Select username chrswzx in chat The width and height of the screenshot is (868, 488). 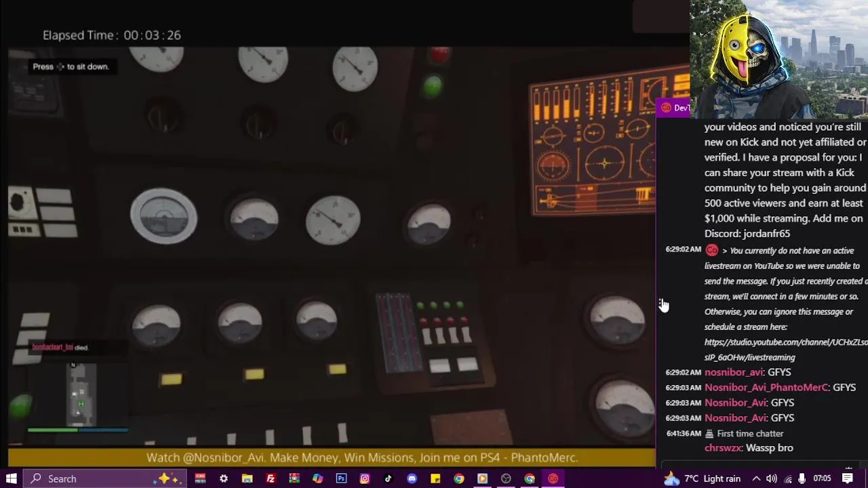tap(724, 448)
